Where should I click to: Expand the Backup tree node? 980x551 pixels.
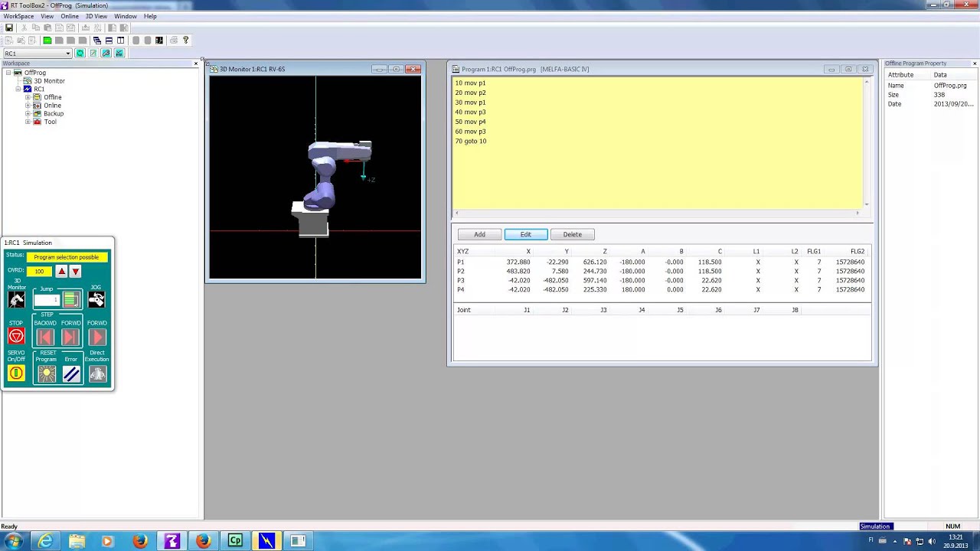[28, 113]
